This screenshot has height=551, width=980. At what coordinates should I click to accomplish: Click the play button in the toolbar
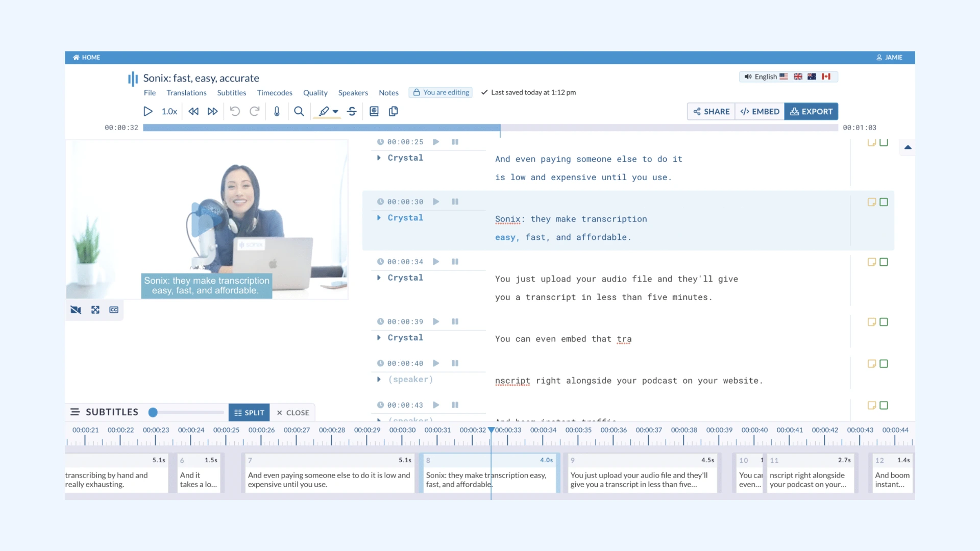(148, 111)
